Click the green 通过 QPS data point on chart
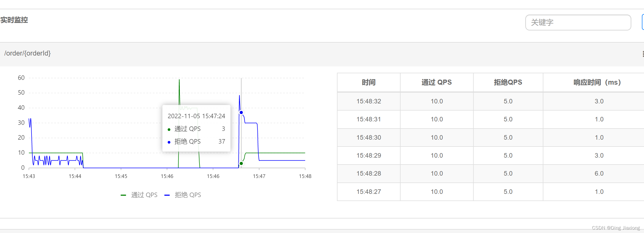644x233 pixels. tap(241, 163)
